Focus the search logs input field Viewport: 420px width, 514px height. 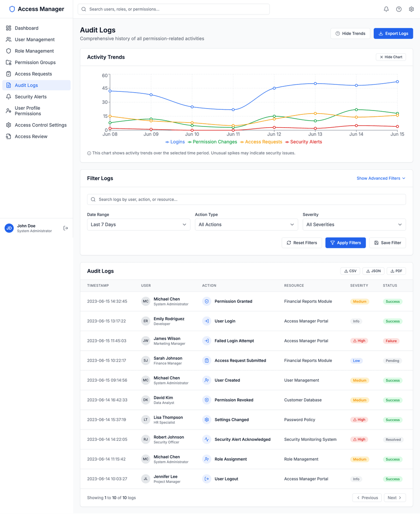click(246, 200)
